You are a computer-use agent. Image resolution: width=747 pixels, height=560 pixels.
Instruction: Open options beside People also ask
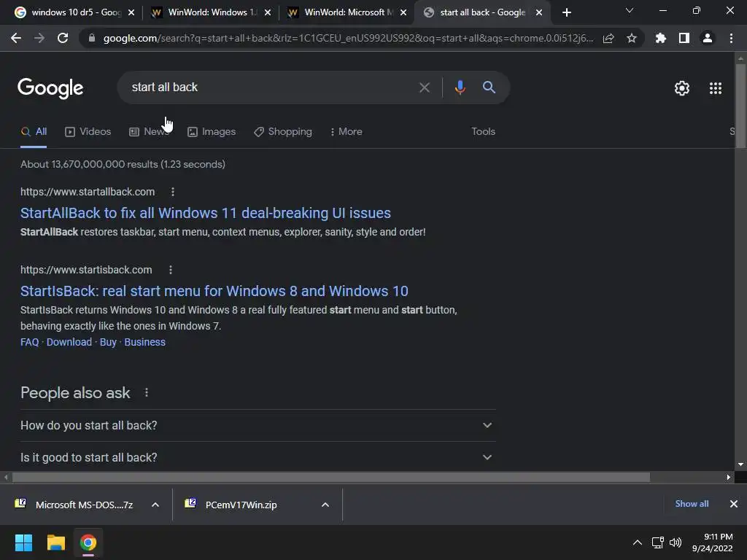point(146,392)
